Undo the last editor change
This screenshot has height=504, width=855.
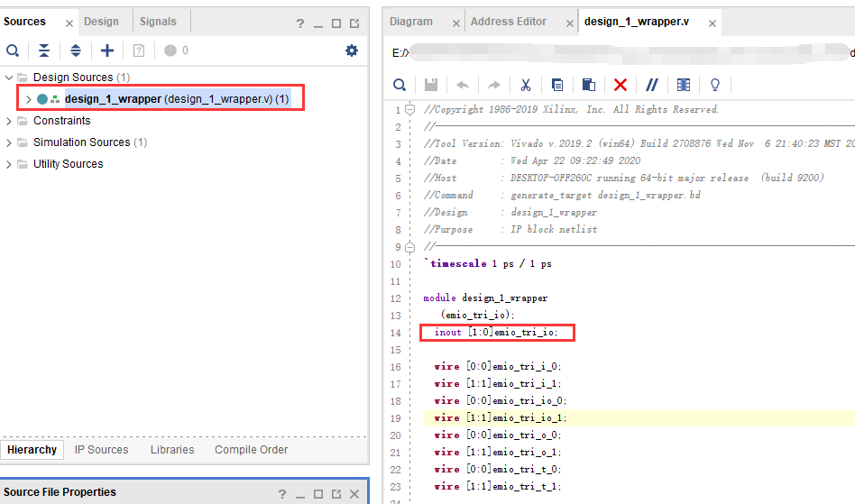(463, 85)
